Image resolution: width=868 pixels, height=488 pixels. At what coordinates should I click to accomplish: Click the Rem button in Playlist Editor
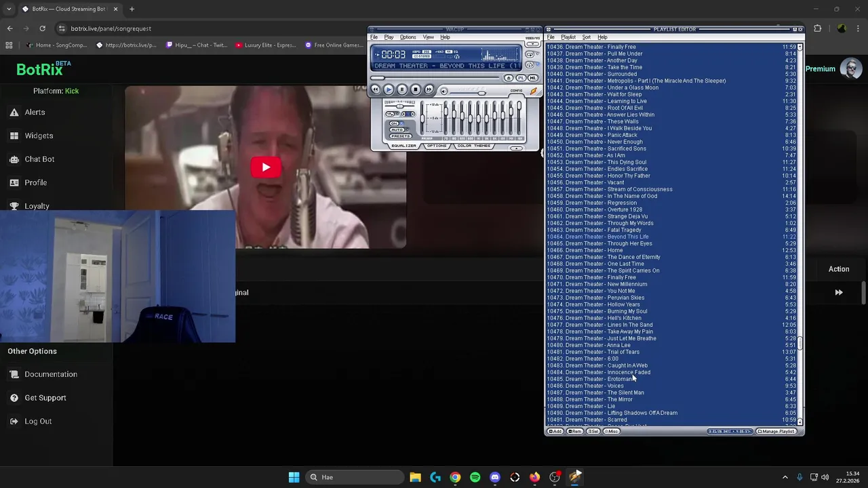tap(574, 431)
